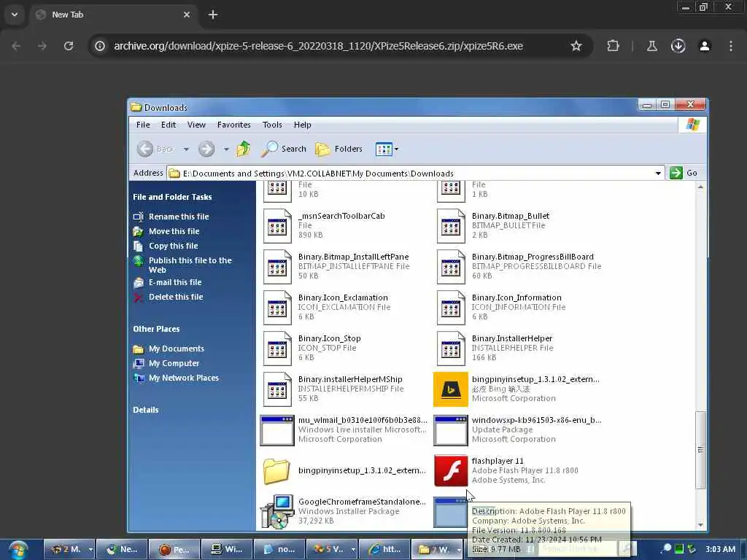Click Copy this file
747x560 pixels.
(x=173, y=246)
